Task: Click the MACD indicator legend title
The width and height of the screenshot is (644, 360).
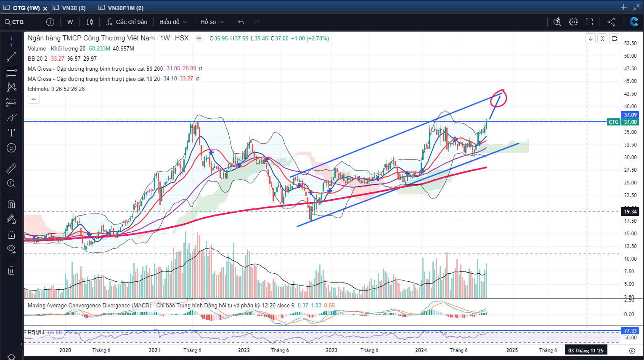Action: pos(161,305)
